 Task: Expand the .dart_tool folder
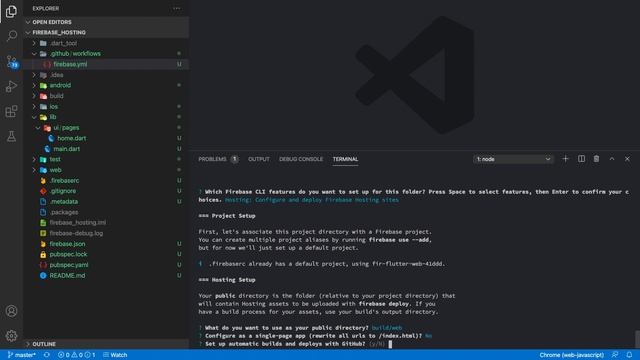pos(106,43)
